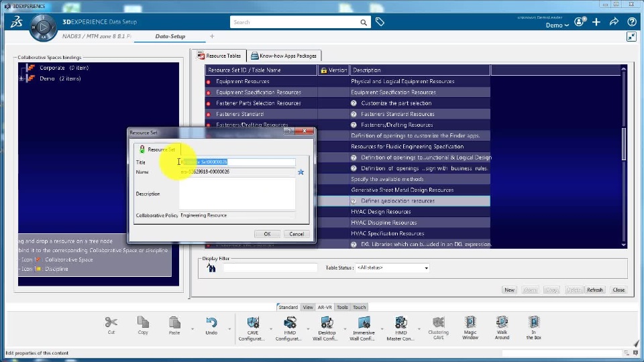This screenshot has width=644, height=362.
Task: Click the Close button below the table
Action: 619,290
